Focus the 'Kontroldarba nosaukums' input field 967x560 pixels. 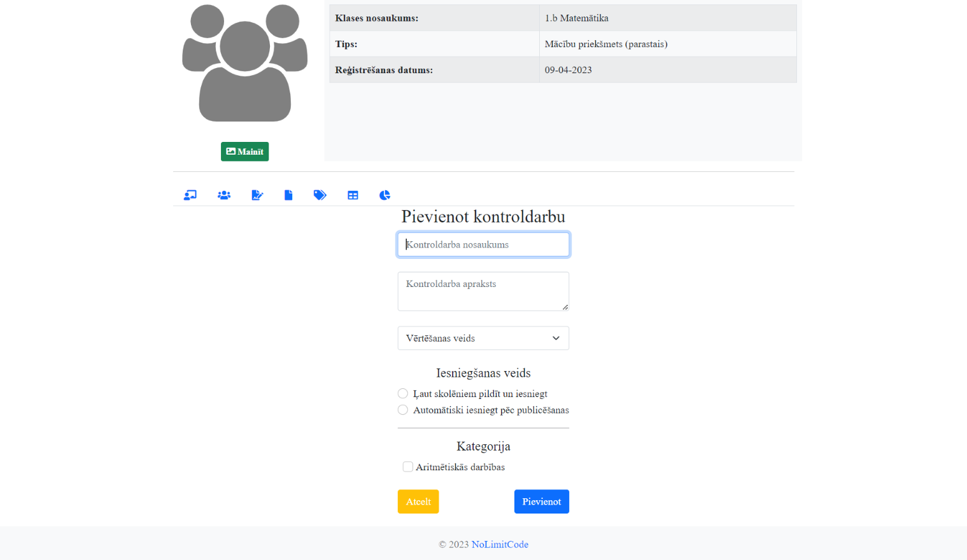[x=483, y=245]
